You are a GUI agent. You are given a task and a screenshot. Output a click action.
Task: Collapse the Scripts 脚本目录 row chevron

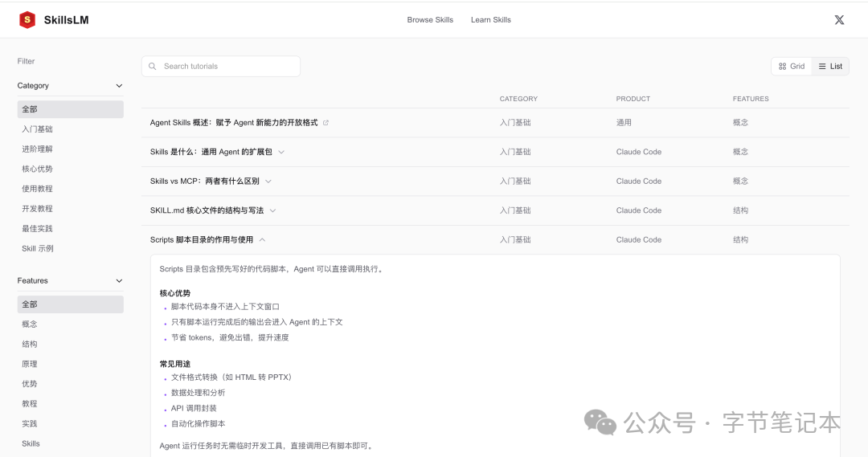pyautogui.click(x=262, y=240)
